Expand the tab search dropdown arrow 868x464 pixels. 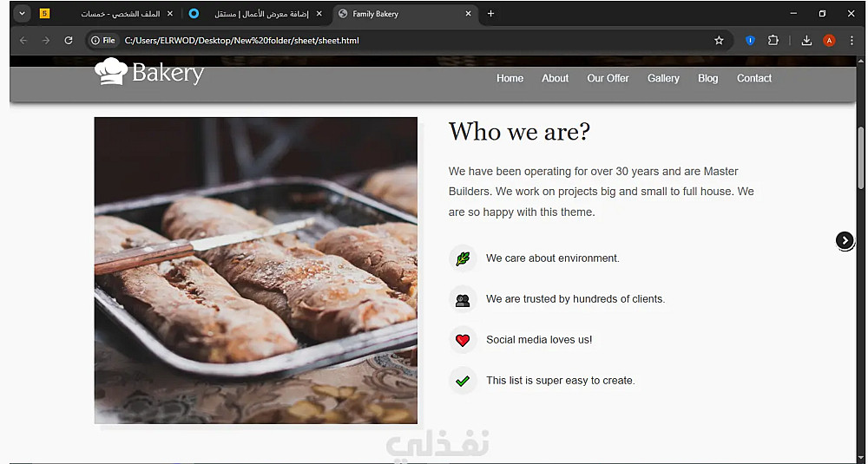(23, 14)
